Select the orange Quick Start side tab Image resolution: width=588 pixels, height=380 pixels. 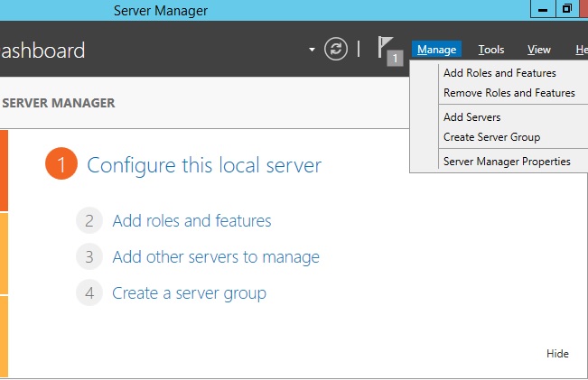pos(4,171)
